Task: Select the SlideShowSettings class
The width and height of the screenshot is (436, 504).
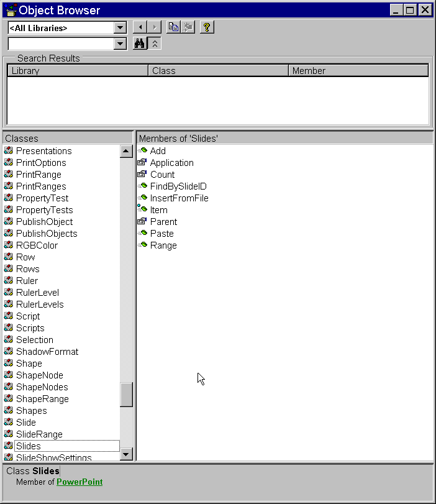Action: (x=54, y=457)
